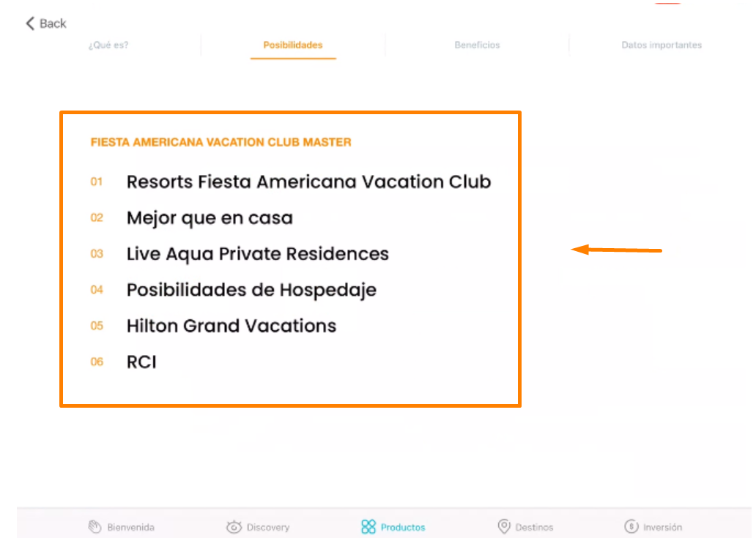Click the number 05 label
This screenshot has width=756, height=538.
(97, 326)
